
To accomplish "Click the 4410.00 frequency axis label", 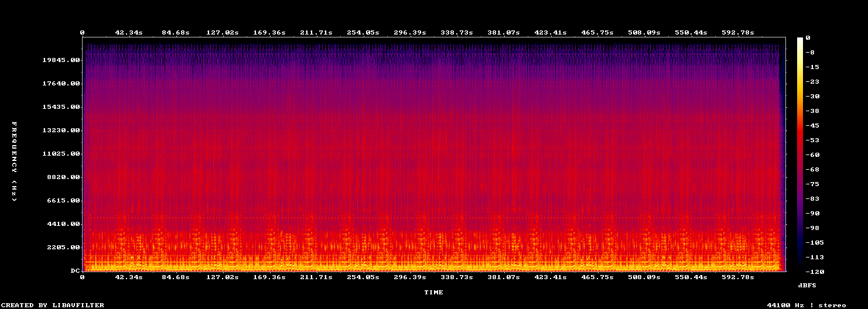I will (63, 224).
